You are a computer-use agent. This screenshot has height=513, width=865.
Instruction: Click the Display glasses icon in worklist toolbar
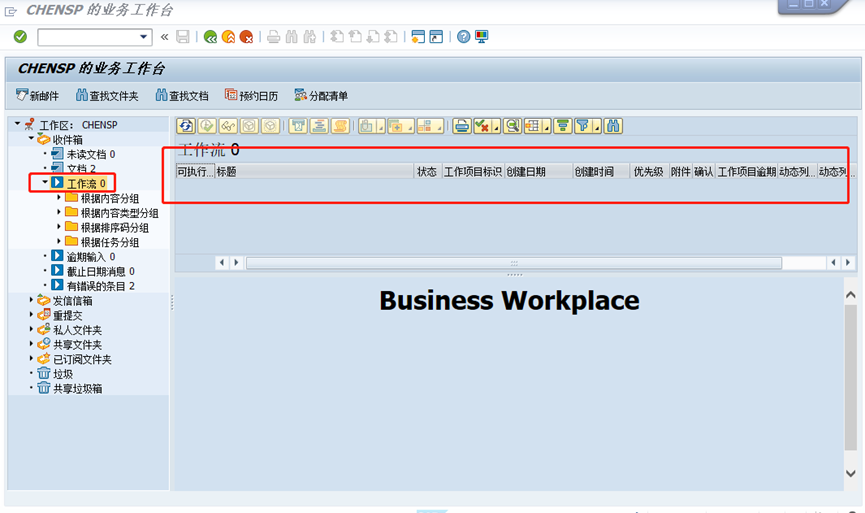228,126
